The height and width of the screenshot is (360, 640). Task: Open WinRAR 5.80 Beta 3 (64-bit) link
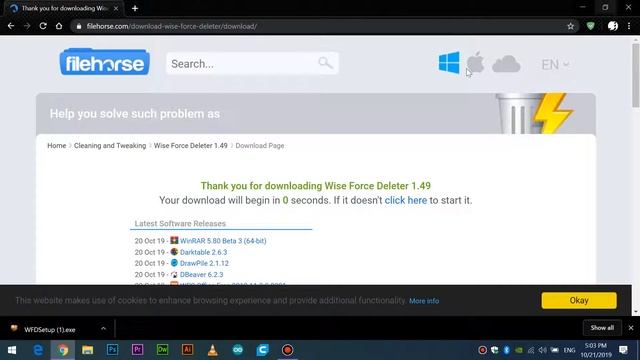[223, 241]
